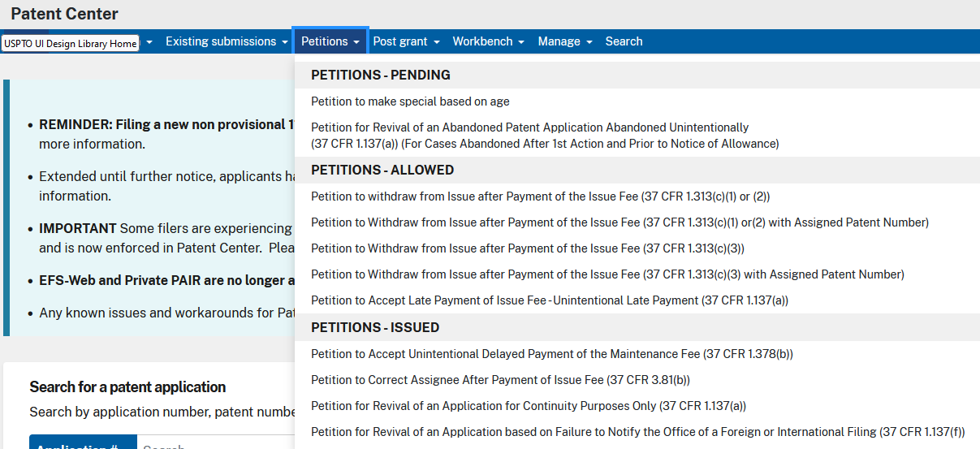Image resolution: width=980 pixels, height=449 pixels.
Task: Open Petition to Accept Unintentional Delayed Maintenance Fee Payment
Action: click(x=551, y=354)
